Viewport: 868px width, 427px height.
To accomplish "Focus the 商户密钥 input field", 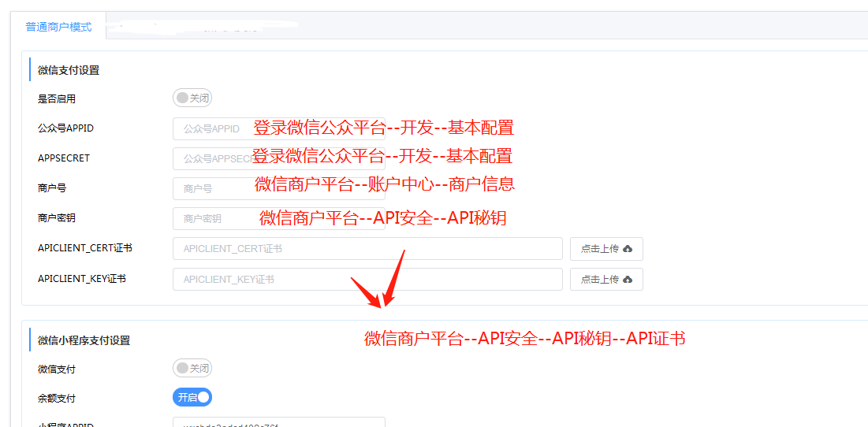I will (279, 218).
